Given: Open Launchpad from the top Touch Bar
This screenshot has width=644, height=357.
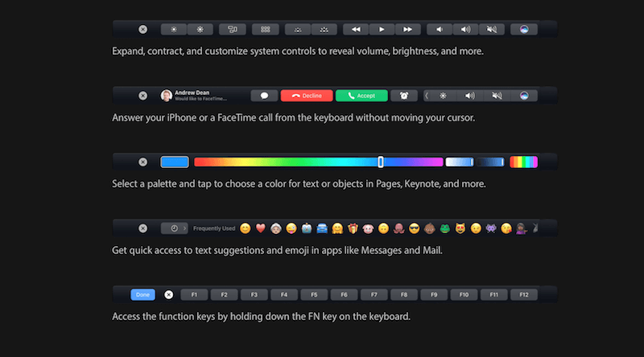Looking at the screenshot, I should pos(264,29).
